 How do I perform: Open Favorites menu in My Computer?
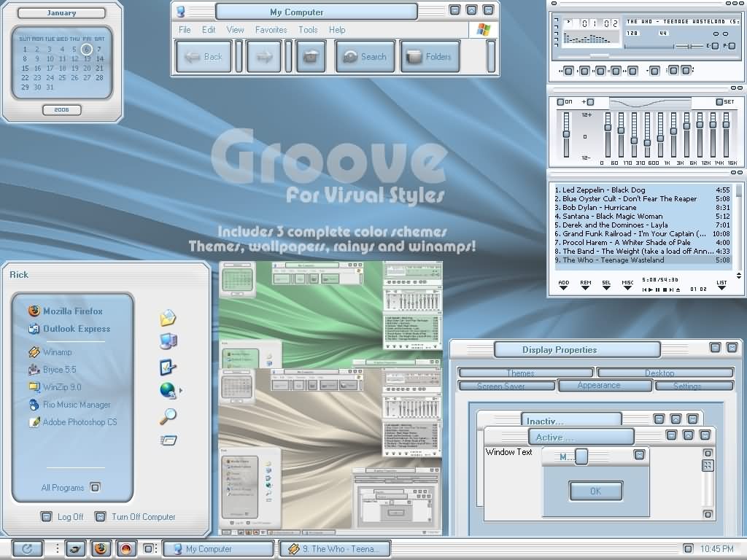coord(271,30)
